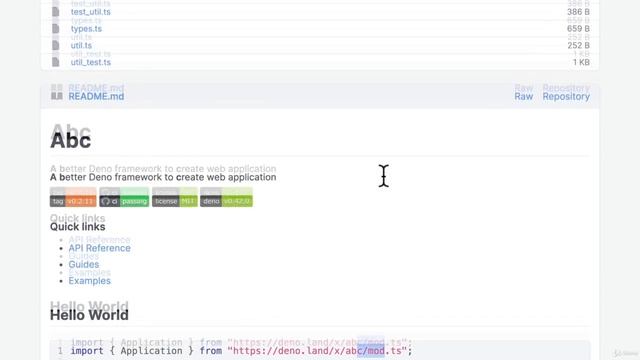
Task: Click the file icon beside util.ts
Action: (56, 45)
